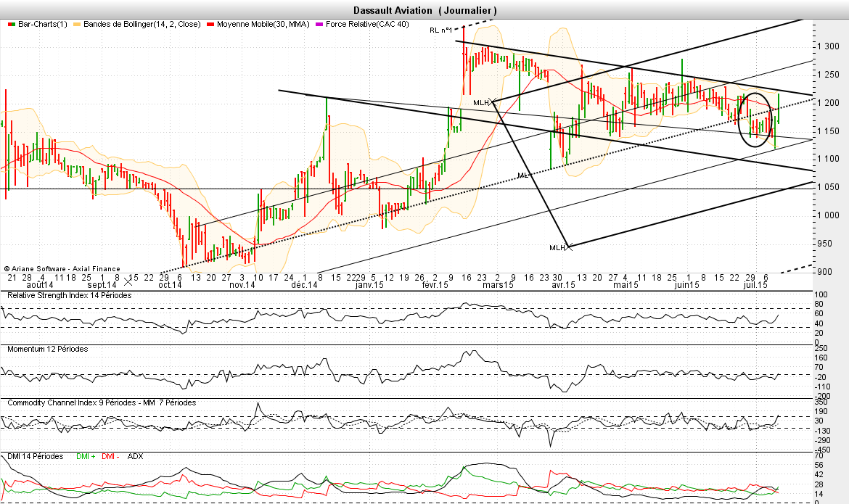Click 'Momentum 12 Périodes' panel title
The height and width of the screenshot is (504, 849).
pyautogui.click(x=48, y=349)
